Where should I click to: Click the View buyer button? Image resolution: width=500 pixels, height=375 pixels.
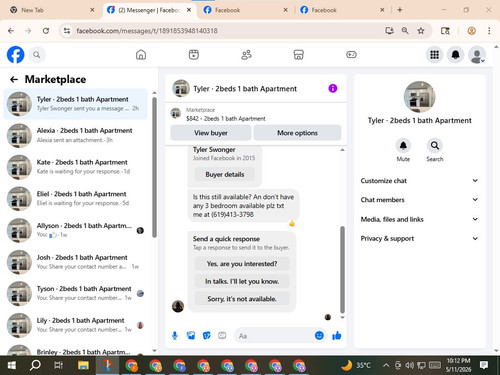(x=211, y=133)
